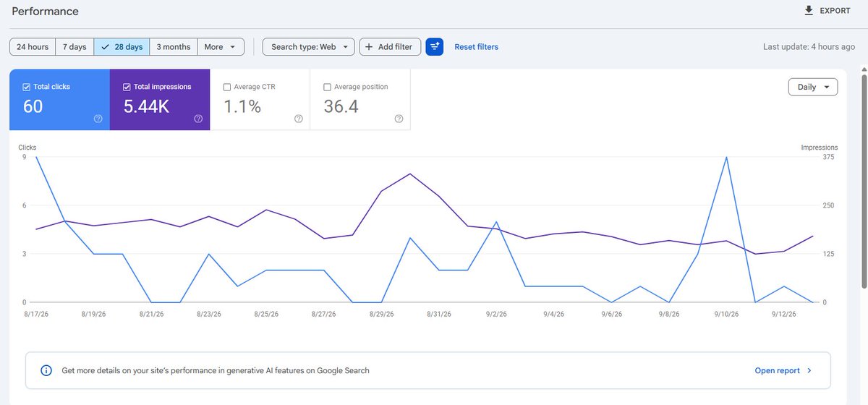The image size is (868, 405).
Task: Click the Performance page heading
Action: pyautogui.click(x=46, y=12)
